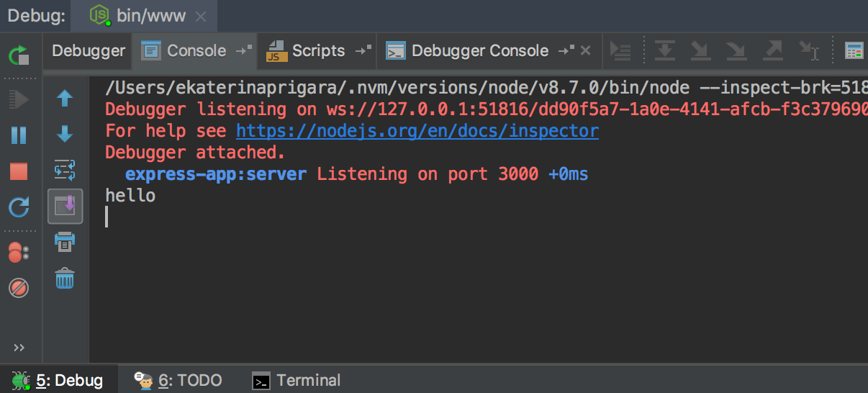Clear console with the trash icon
868x393 pixels.
click(x=65, y=278)
